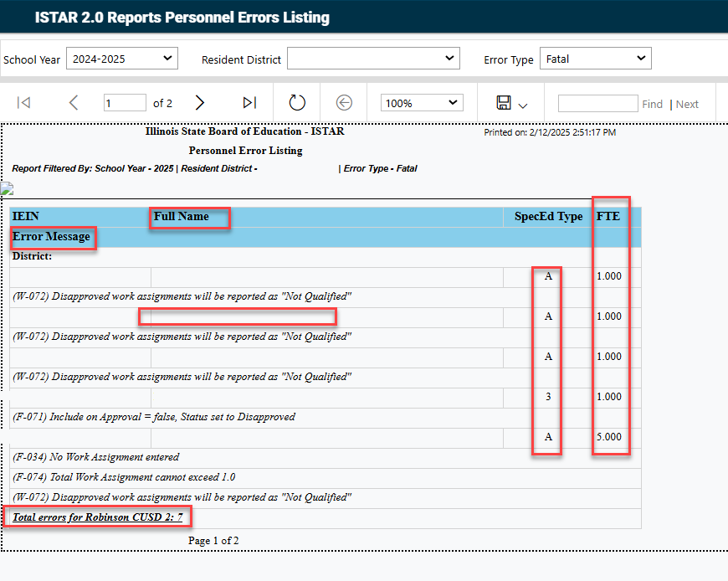
Task: Open zoom level 100% dropdown
Action: point(422,103)
